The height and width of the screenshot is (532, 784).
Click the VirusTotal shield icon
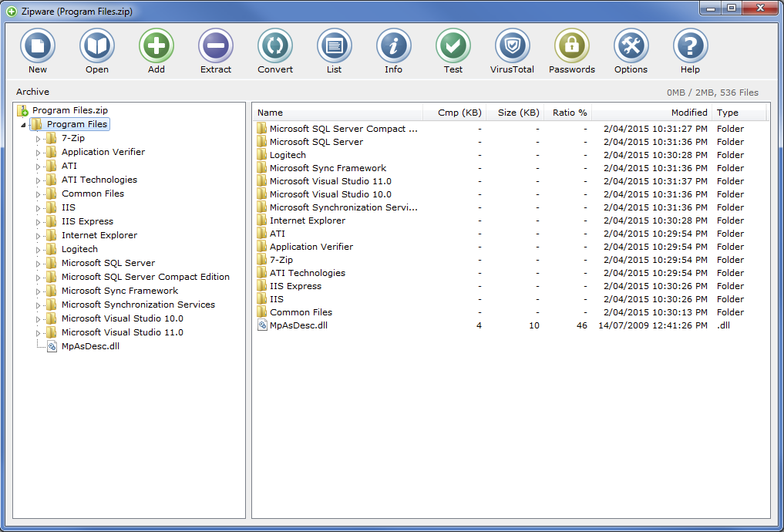[x=513, y=46]
